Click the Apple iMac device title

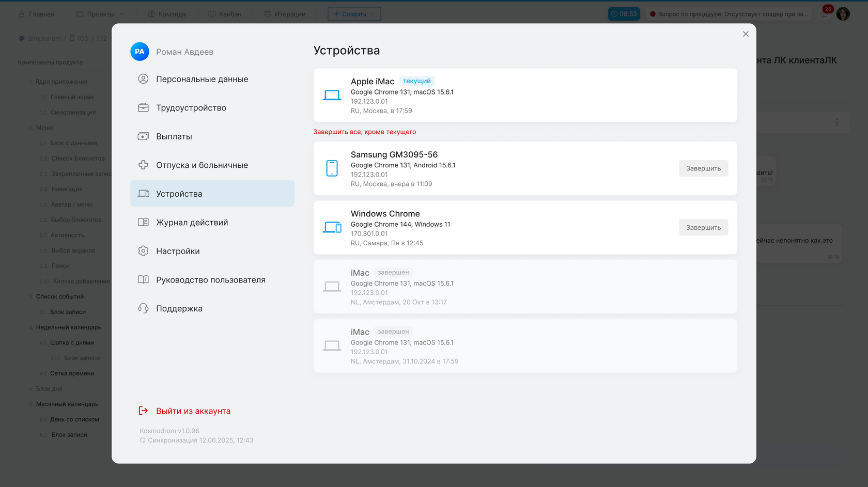(x=373, y=81)
